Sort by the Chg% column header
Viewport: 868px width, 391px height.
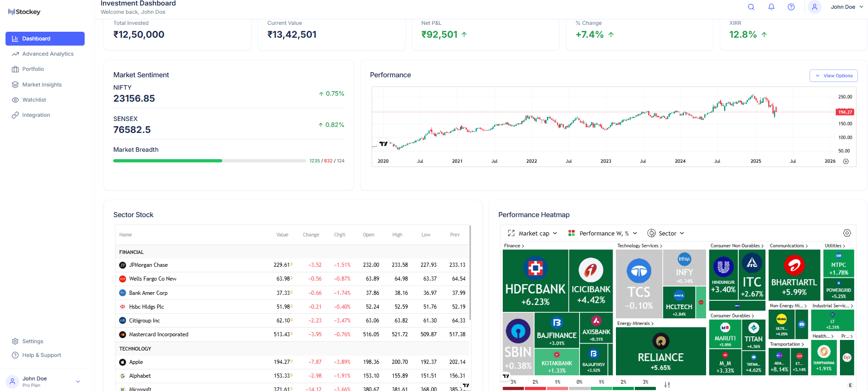click(339, 235)
